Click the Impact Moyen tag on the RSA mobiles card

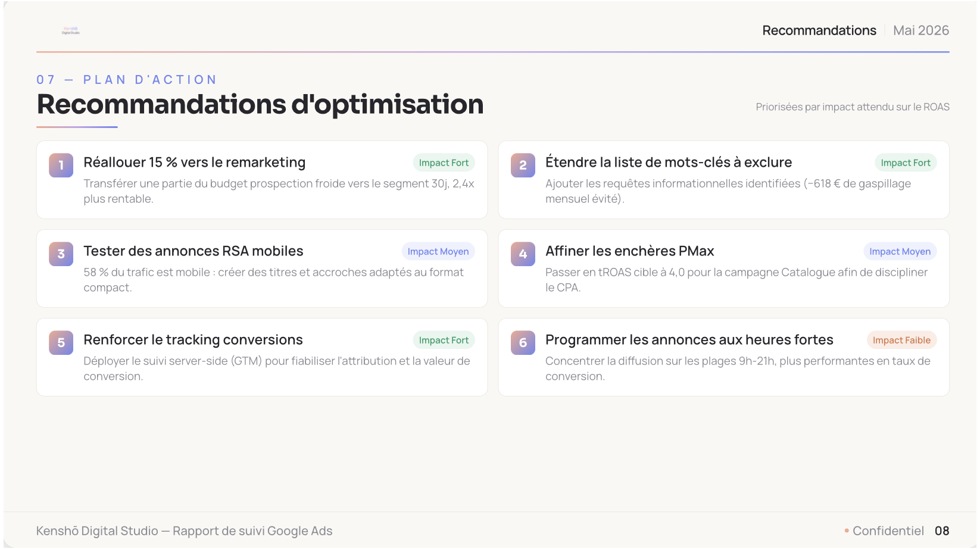coord(438,251)
